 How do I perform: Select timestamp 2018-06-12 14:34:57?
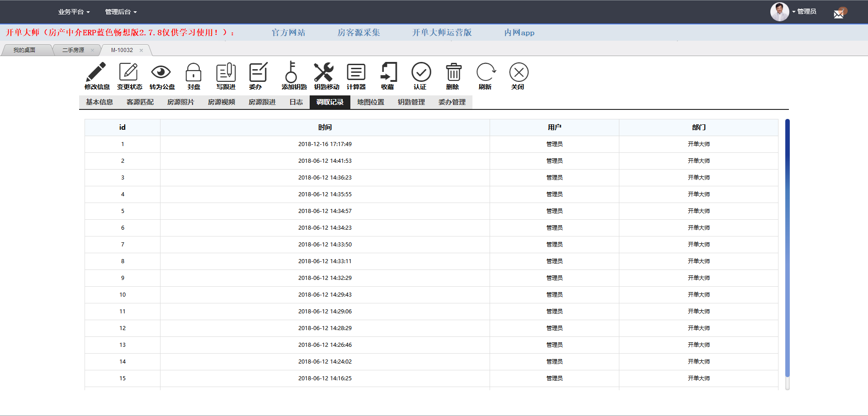click(325, 211)
